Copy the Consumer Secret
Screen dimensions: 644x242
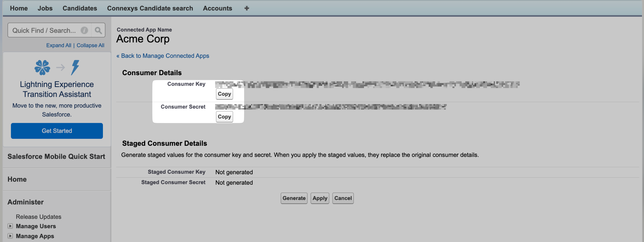coord(225,117)
